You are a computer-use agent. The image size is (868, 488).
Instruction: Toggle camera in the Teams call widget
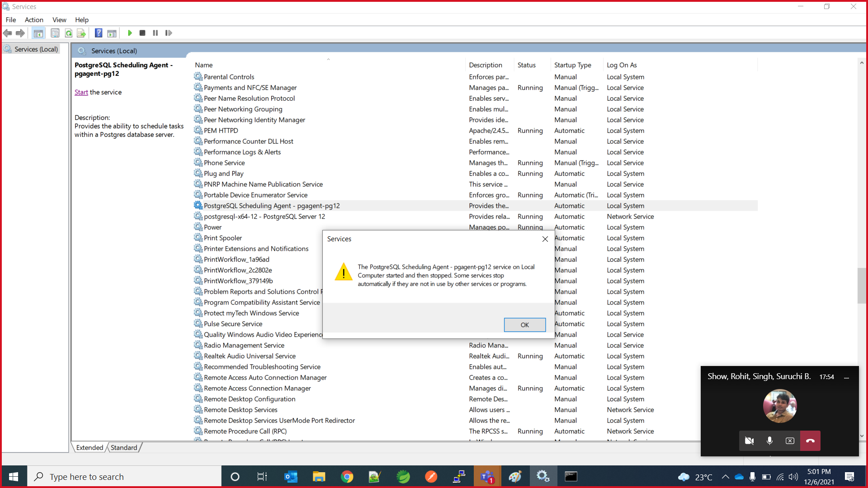[x=749, y=441]
